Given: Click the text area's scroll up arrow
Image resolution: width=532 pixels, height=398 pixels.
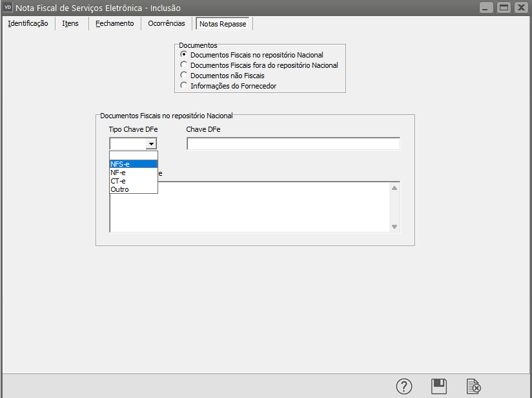Looking at the screenshot, I should pos(394,187).
